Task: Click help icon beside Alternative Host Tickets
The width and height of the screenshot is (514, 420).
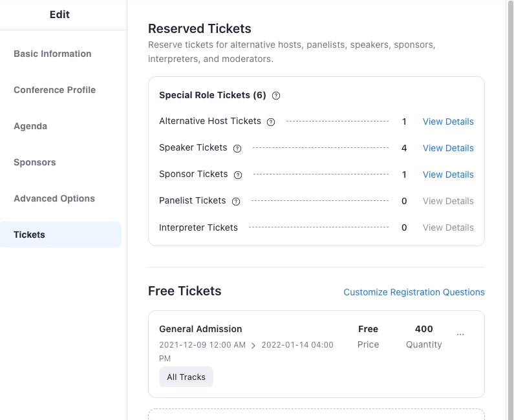Action: (271, 122)
